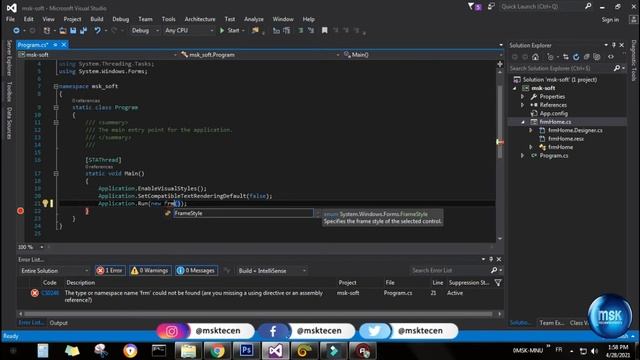Pin the Solution Explorer panel with the pushpin icon

pos(613,45)
